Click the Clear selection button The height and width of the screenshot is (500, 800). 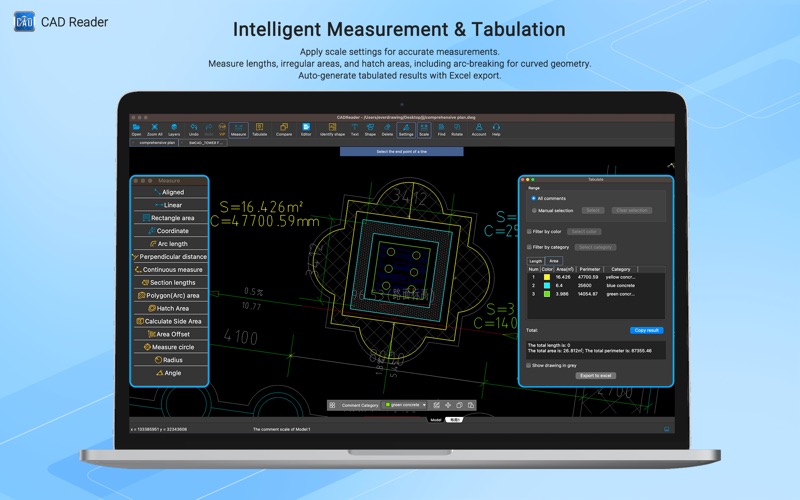(632, 210)
